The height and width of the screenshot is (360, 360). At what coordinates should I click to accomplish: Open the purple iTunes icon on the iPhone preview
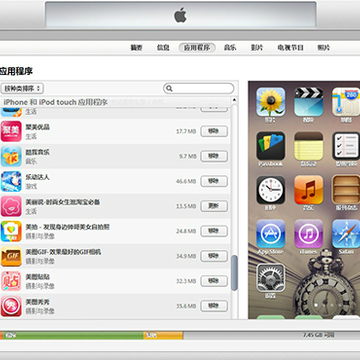point(309,234)
